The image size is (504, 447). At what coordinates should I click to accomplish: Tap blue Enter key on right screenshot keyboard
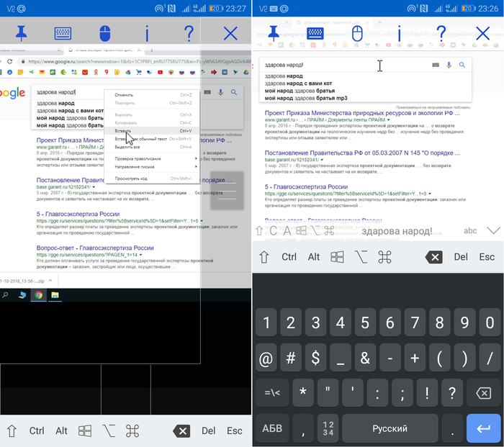click(484, 428)
